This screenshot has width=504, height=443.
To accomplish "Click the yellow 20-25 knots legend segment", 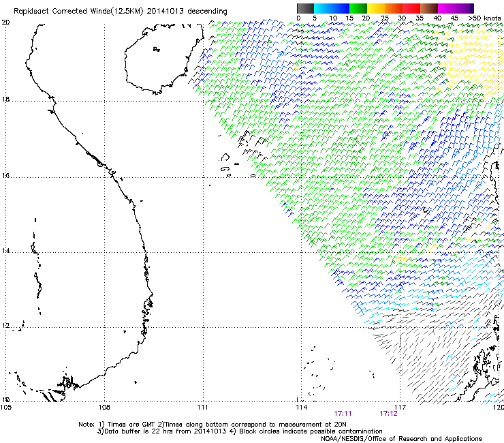I will tap(376, 8).
